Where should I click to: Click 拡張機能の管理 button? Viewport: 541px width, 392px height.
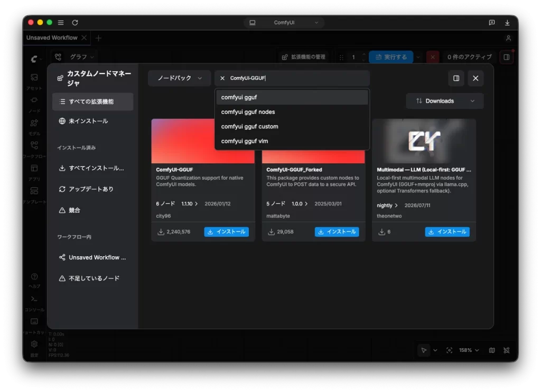[x=304, y=57]
